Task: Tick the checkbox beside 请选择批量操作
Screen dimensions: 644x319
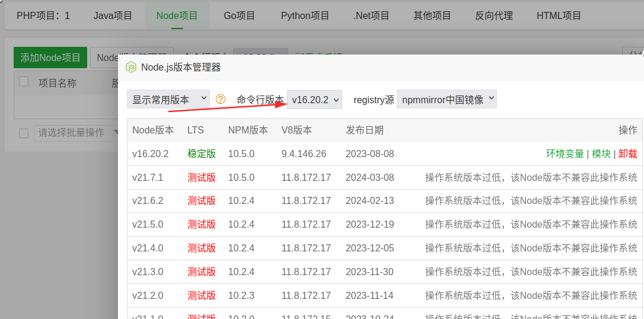Action: (x=24, y=133)
